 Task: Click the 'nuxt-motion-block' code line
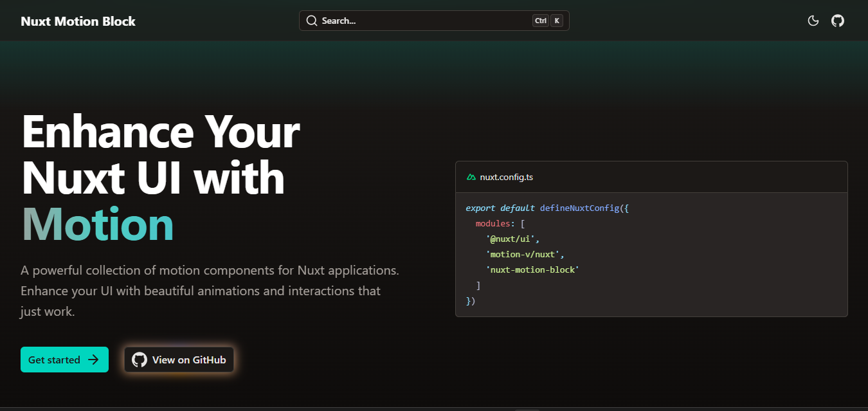pos(532,269)
